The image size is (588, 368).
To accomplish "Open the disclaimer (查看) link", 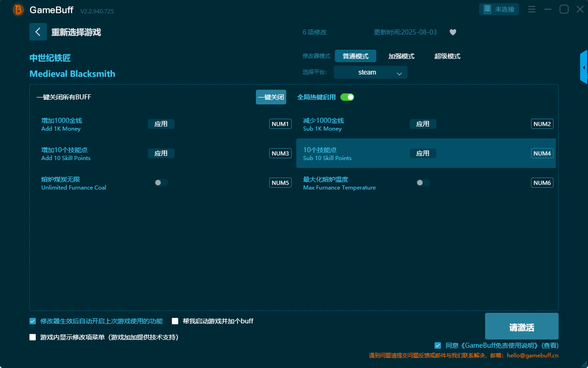I will [550, 345].
